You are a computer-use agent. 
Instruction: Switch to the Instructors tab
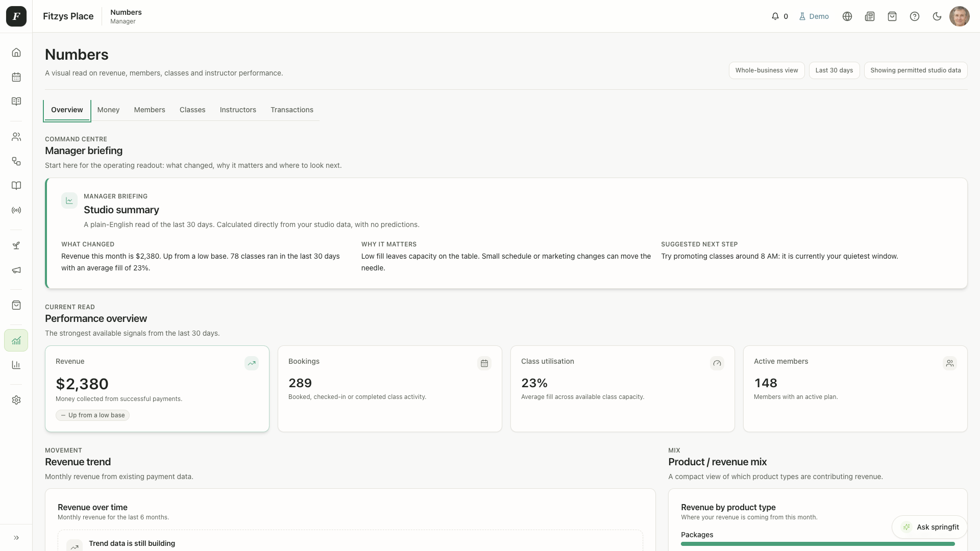point(238,110)
